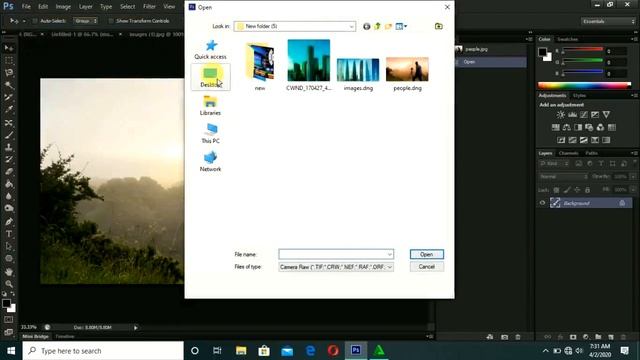The image size is (640, 360).
Task: Open the Image menu
Action: point(63,7)
